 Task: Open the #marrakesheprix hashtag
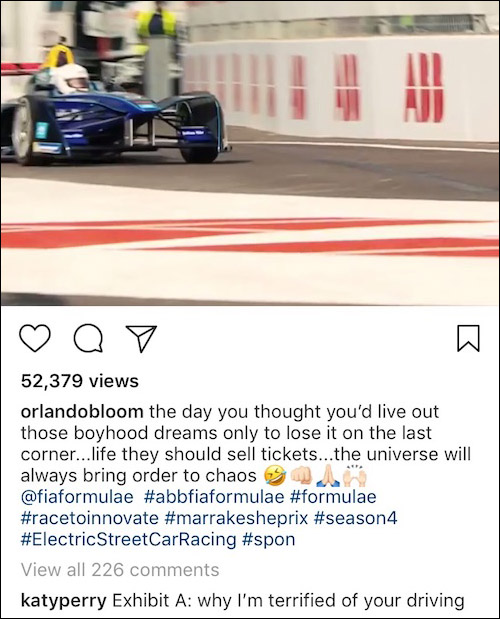[236, 518]
